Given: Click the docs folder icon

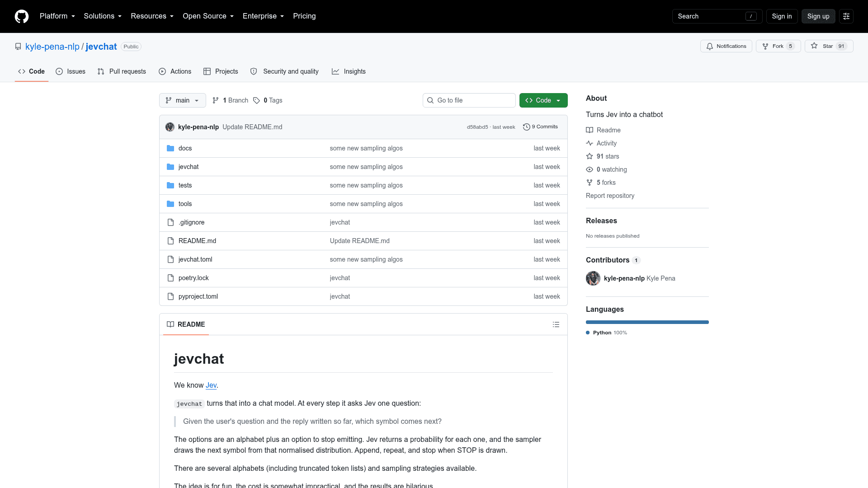Looking at the screenshot, I should (170, 148).
